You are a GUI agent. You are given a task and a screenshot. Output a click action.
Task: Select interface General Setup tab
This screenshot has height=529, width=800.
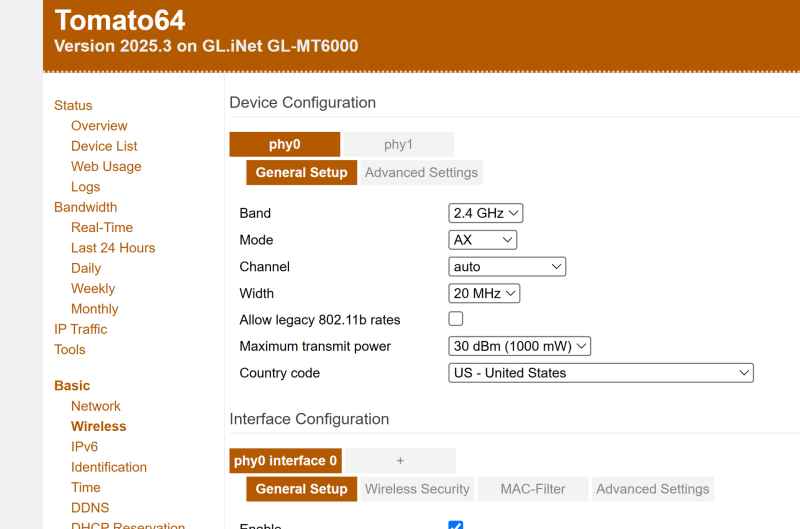coord(302,489)
